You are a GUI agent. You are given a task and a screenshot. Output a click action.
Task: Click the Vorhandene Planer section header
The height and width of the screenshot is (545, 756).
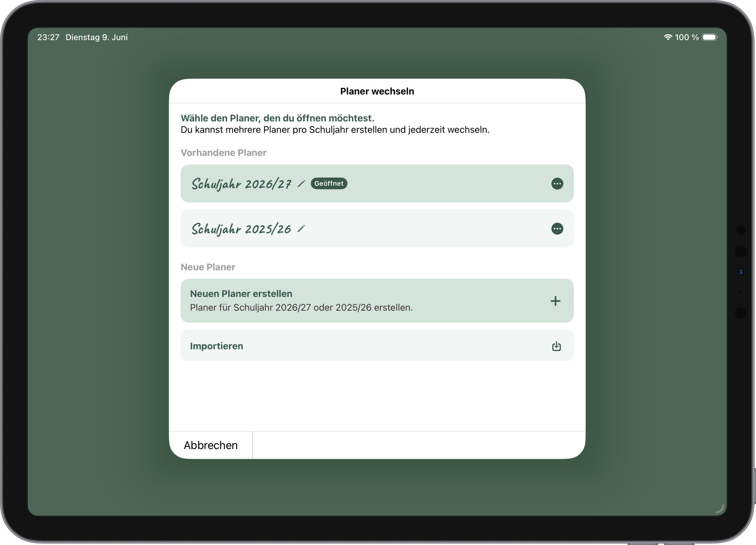click(x=224, y=153)
